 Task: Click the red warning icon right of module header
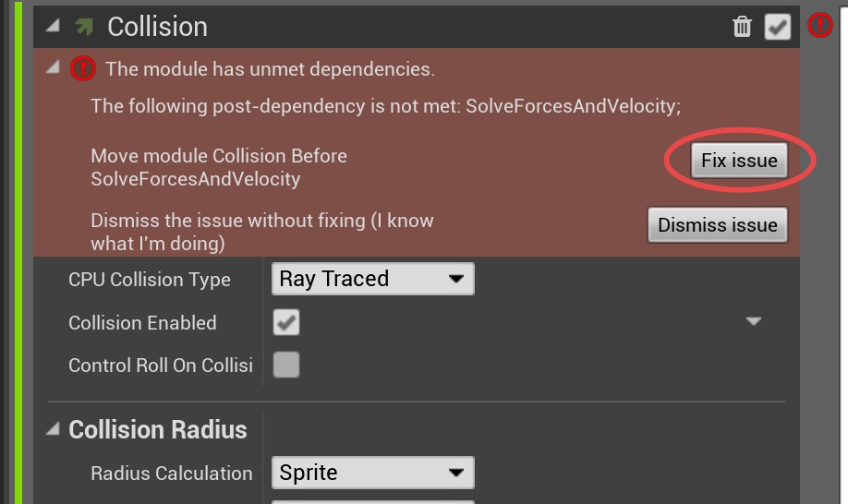pyautogui.click(x=819, y=26)
